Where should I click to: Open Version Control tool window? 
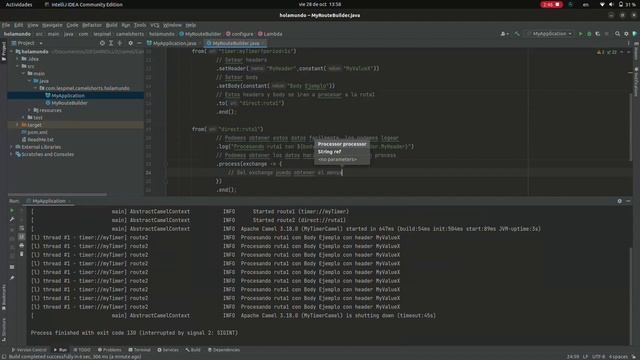(x=29, y=350)
